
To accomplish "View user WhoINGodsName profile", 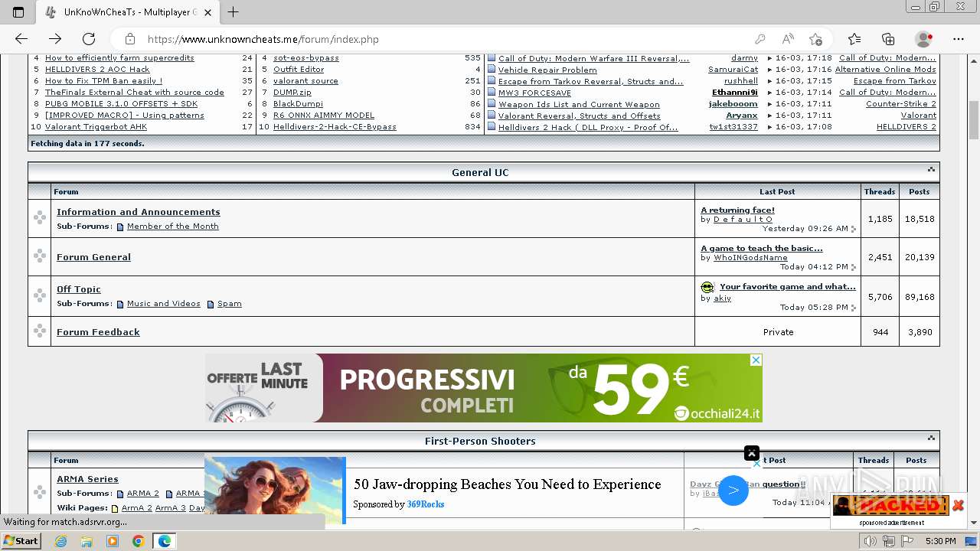I will coord(750,258).
